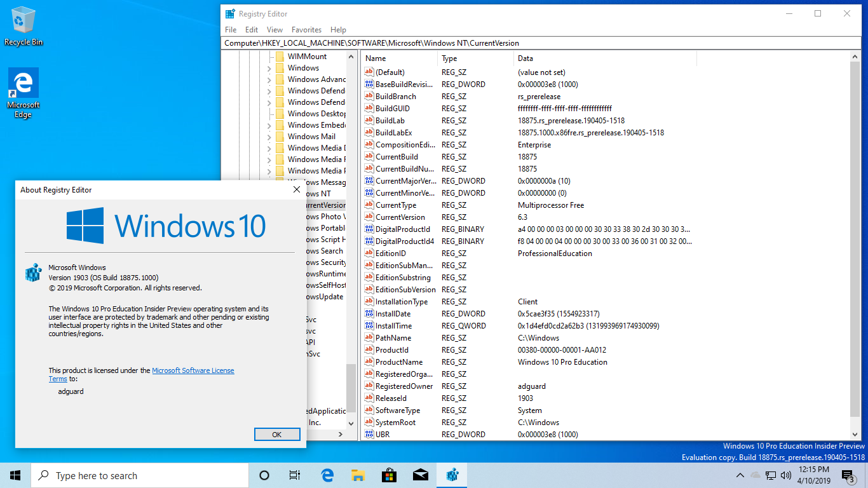
Task: Show hidden system tray icons
Action: point(740,475)
